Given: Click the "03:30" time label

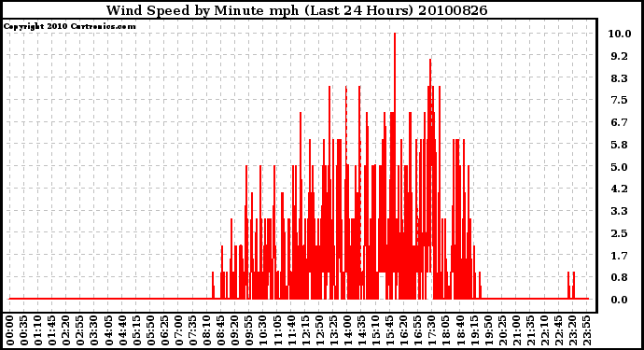Looking at the screenshot, I should click(94, 330).
